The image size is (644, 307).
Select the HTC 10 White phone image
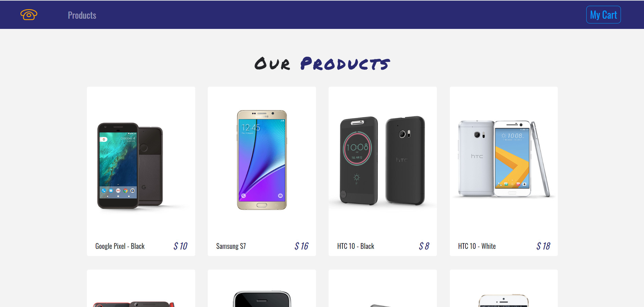[503, 159]
